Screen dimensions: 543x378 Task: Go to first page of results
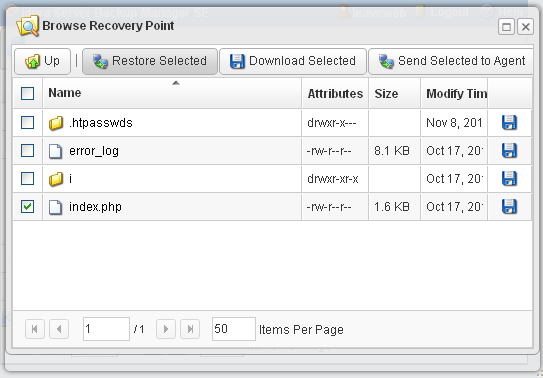pyautogui.click(x=35, y=329)
